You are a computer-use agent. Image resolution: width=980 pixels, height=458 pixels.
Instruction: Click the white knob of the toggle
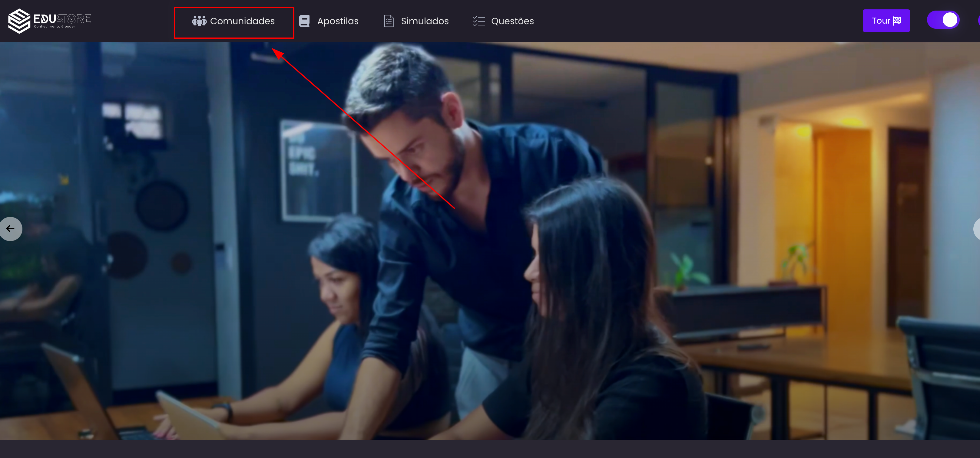950,20
